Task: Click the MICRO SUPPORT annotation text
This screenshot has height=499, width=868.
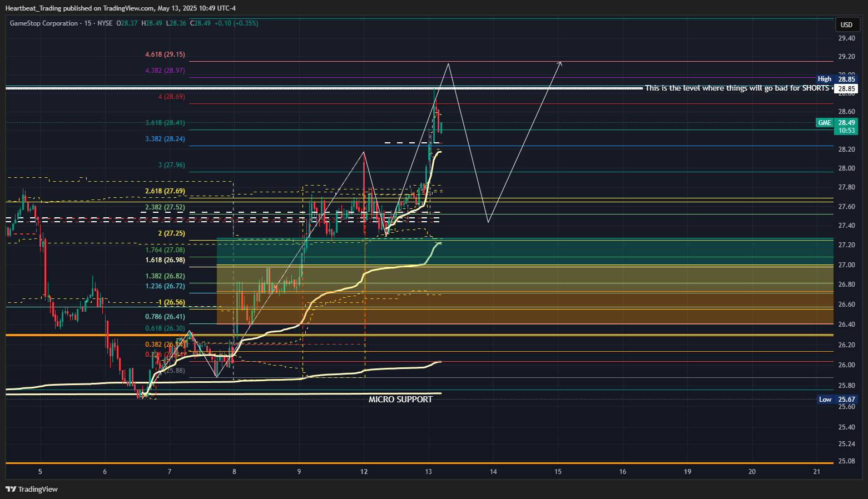Action: point(400,400)
